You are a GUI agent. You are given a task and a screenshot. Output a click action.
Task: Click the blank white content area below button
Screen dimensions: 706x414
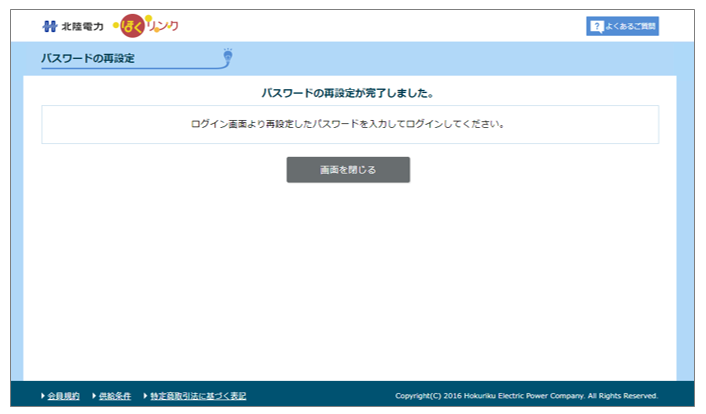(x=349, y=280)
